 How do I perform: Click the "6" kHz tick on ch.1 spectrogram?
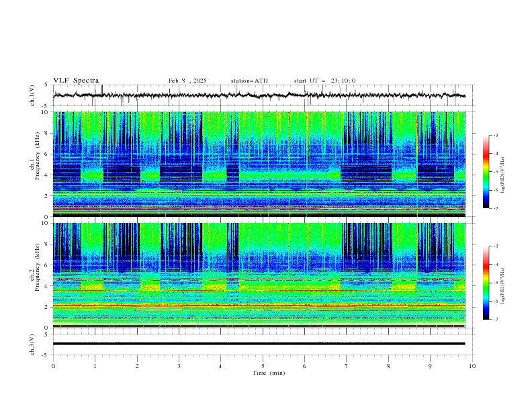pos(48,154)
